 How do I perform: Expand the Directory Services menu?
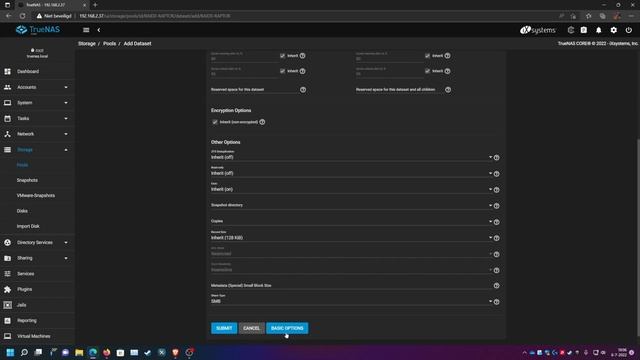tap(37, 242)
